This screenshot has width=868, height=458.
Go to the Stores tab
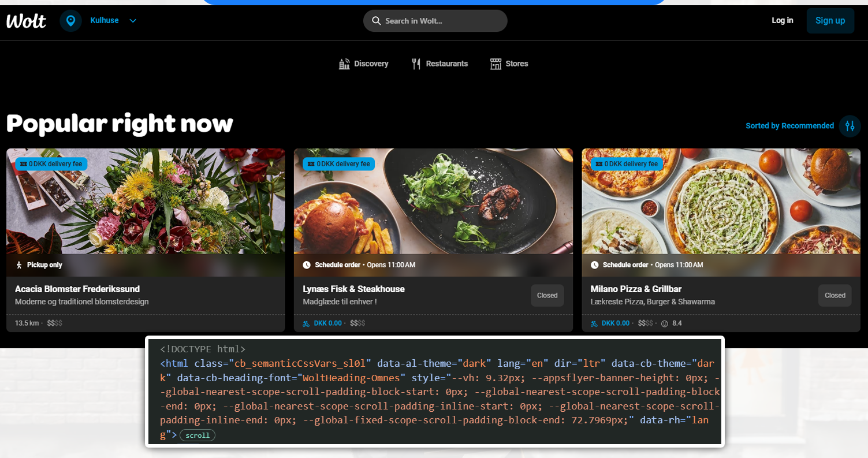pyautogui.click(x=509, y=64)
